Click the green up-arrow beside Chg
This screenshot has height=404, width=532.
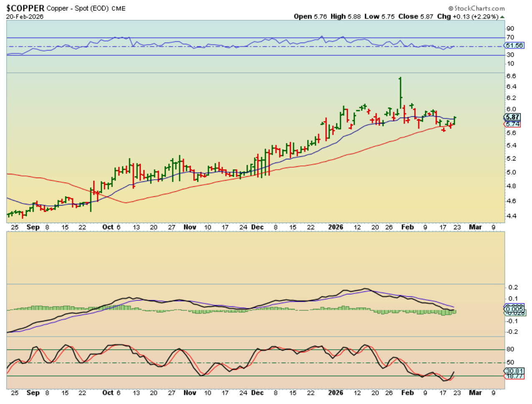[x=502, y=17]
